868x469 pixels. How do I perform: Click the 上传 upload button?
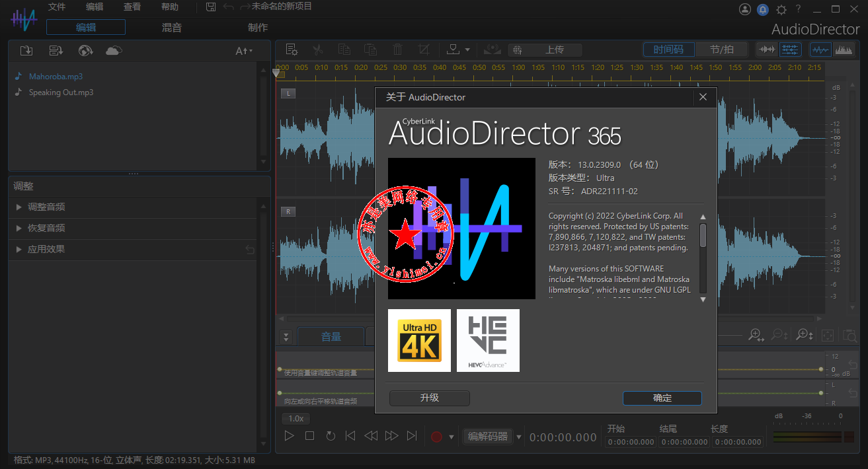545,50
